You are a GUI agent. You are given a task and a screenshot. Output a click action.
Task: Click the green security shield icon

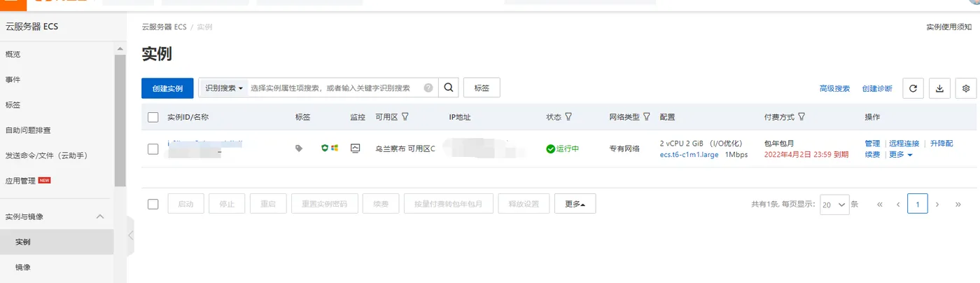[x=325, y=149]
